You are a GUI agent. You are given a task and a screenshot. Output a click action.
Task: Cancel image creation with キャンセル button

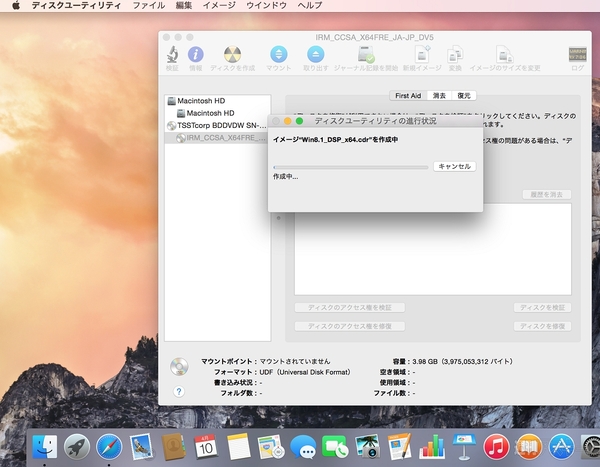tap(455, 167)
